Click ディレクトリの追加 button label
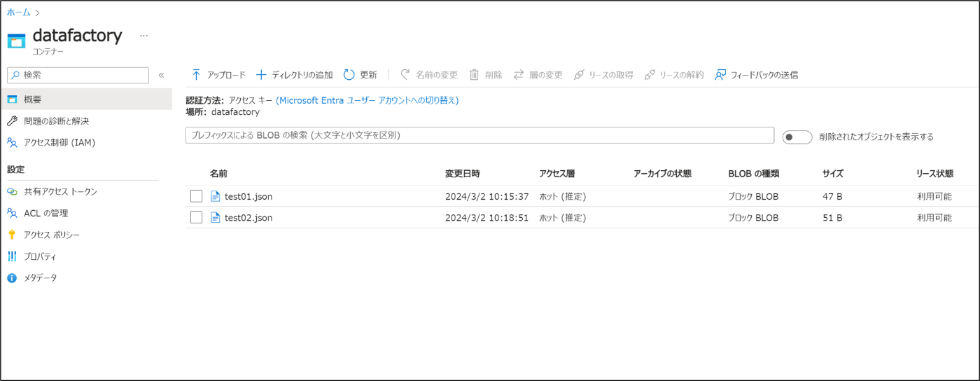 click(302, 75)
